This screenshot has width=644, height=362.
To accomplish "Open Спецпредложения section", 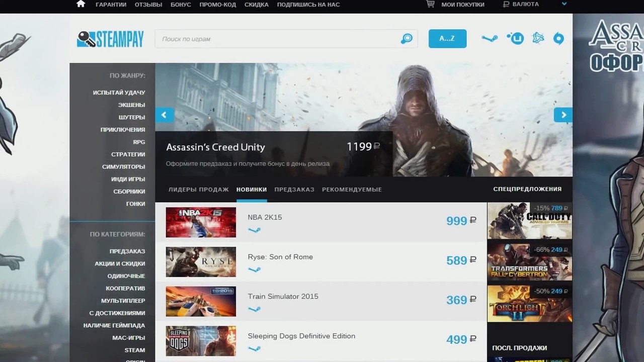I will [527, 189].
